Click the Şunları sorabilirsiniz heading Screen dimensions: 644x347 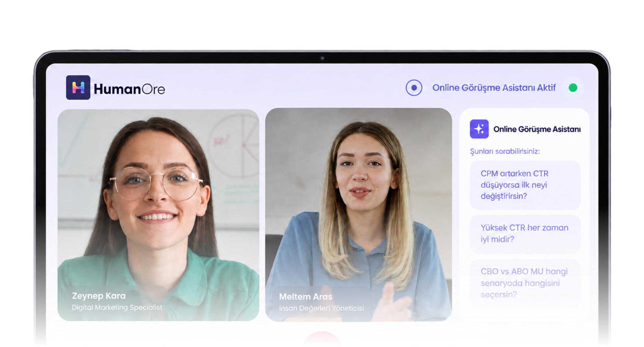tap(505, 151)
